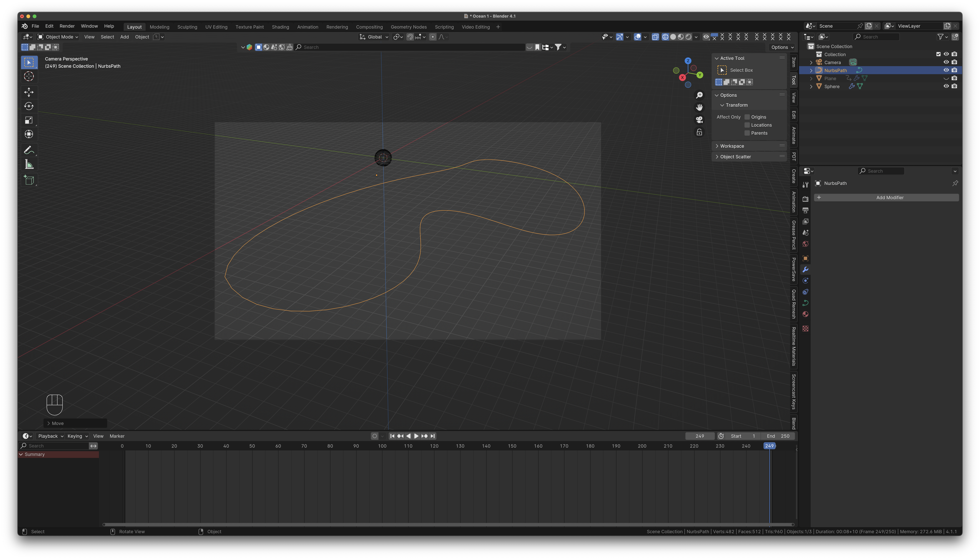Open the Physics properties tab icon

point(805,281)
